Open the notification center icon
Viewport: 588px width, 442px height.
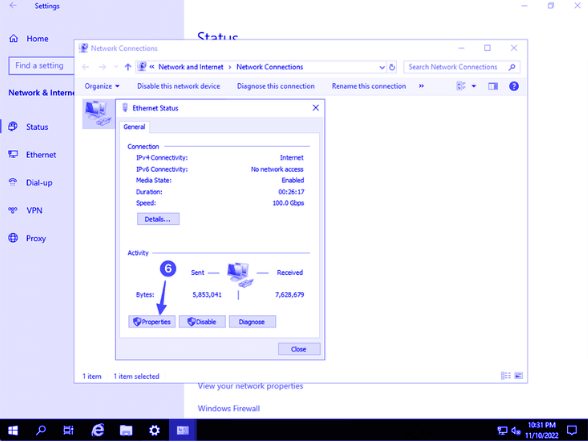coord(572,430)
